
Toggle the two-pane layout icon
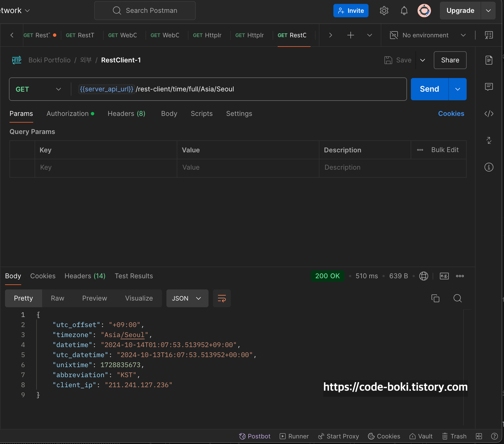coord(479,436)
